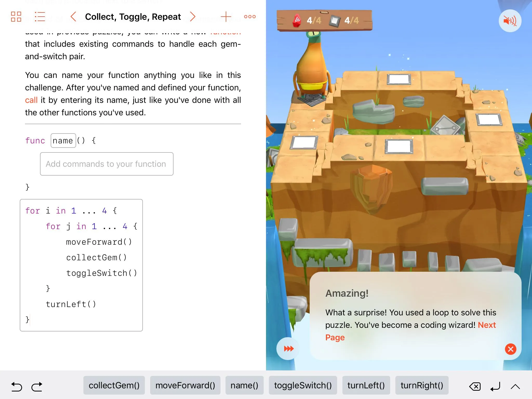
Task: Go to the next page chevron
Action: point(192,17)
